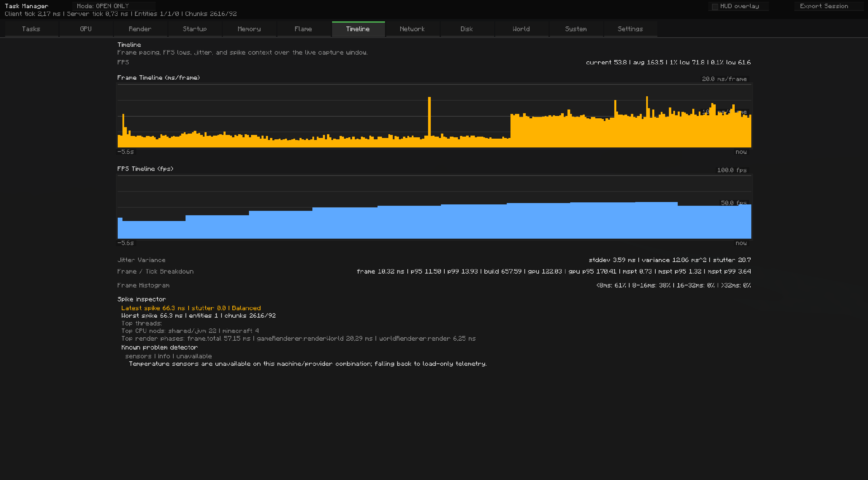Screen dimensions: 868x480
Task: Switch to the GPU tab
Action: [86, 29]
